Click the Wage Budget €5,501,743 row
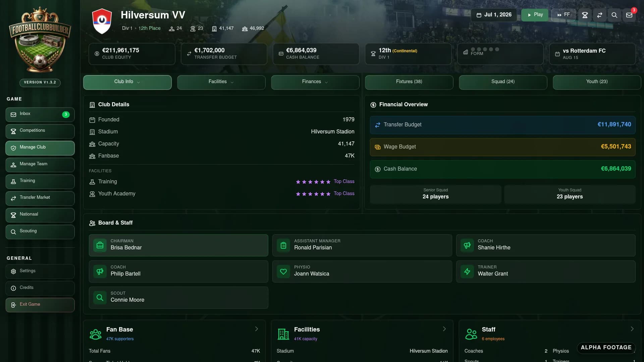Screen dimensions: 644x362 point(503,147)
